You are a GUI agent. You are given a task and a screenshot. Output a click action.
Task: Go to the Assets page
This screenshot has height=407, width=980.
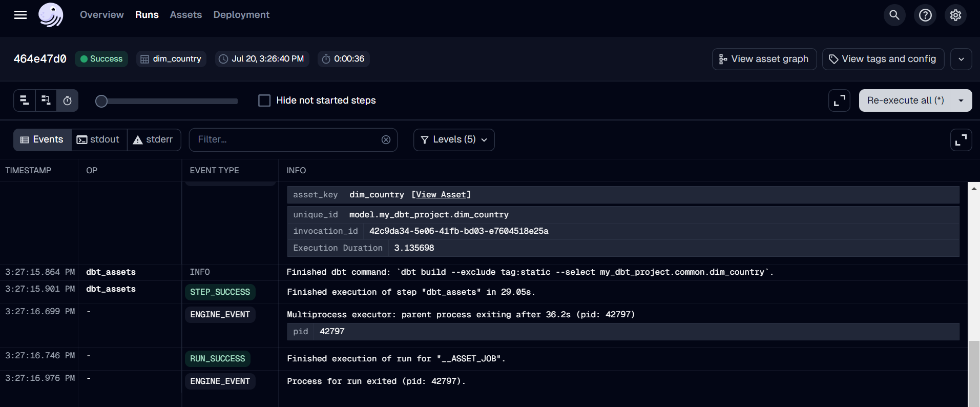pyautogui.click(x=185, y=15)
